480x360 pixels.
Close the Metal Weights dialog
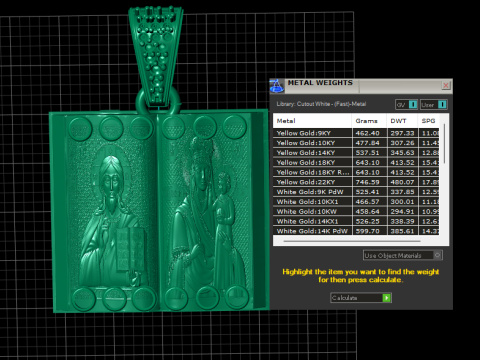446,85
